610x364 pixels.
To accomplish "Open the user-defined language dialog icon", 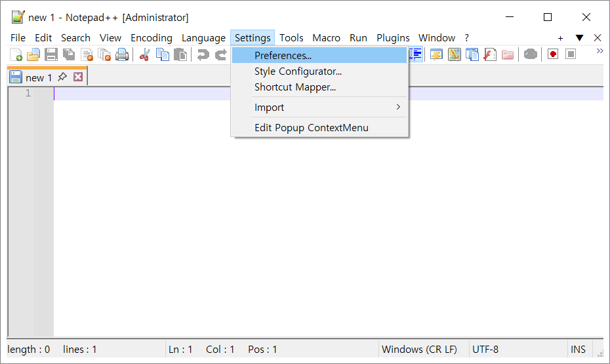I will pyautogui.click(x=436, y=54).
